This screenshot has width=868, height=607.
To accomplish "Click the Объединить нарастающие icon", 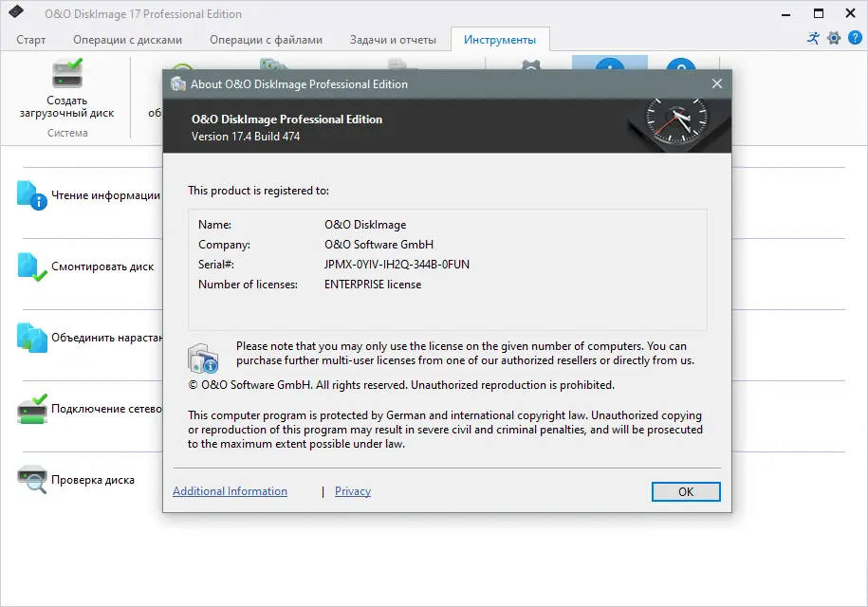I will point(31,338).
